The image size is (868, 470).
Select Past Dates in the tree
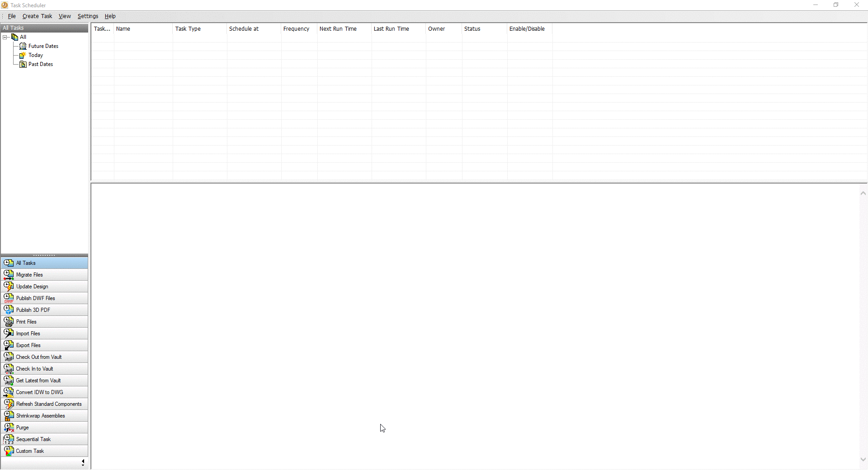click(40, 64)
